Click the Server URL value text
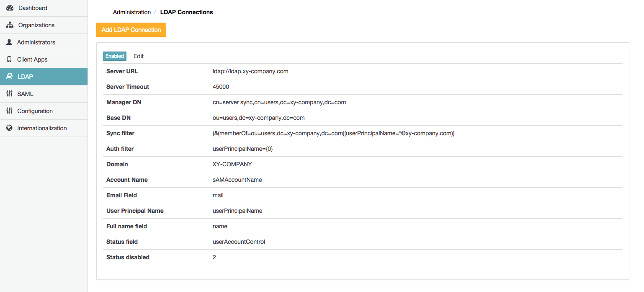Screen dimensions: 644x292 tap(250, 71)
